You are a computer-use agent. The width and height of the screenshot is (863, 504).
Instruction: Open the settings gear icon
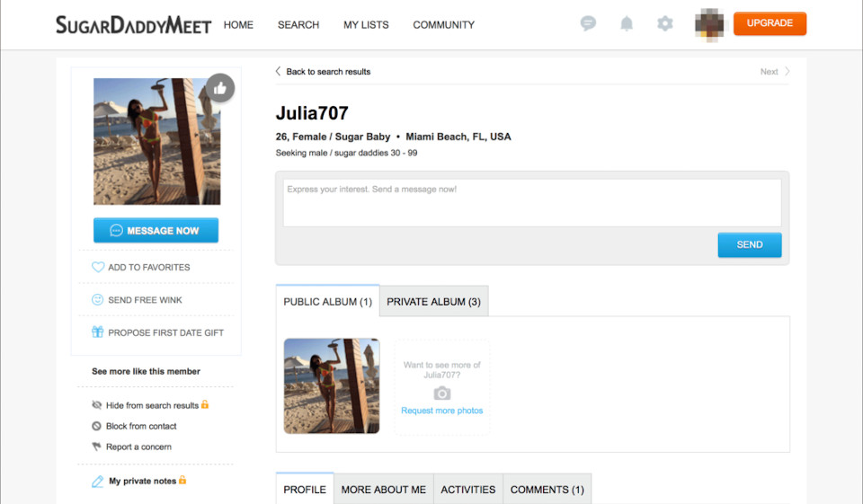[665, 24]
